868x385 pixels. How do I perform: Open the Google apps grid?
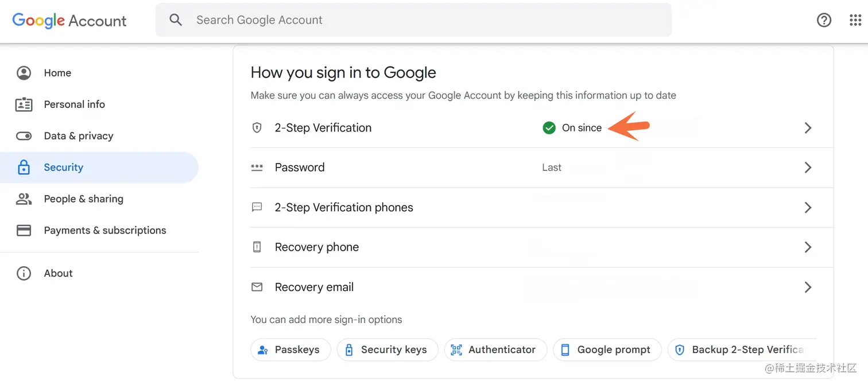point(855,20)
